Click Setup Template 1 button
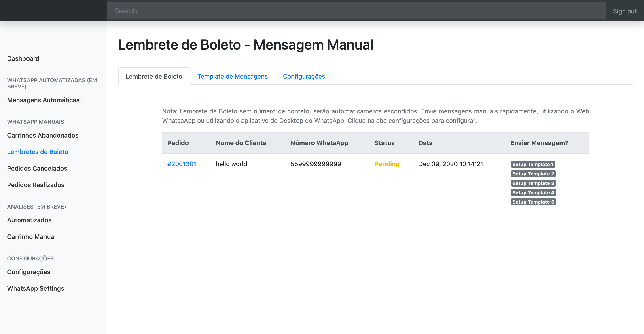The width and height of the screenshot is (644, 334). 533,164
